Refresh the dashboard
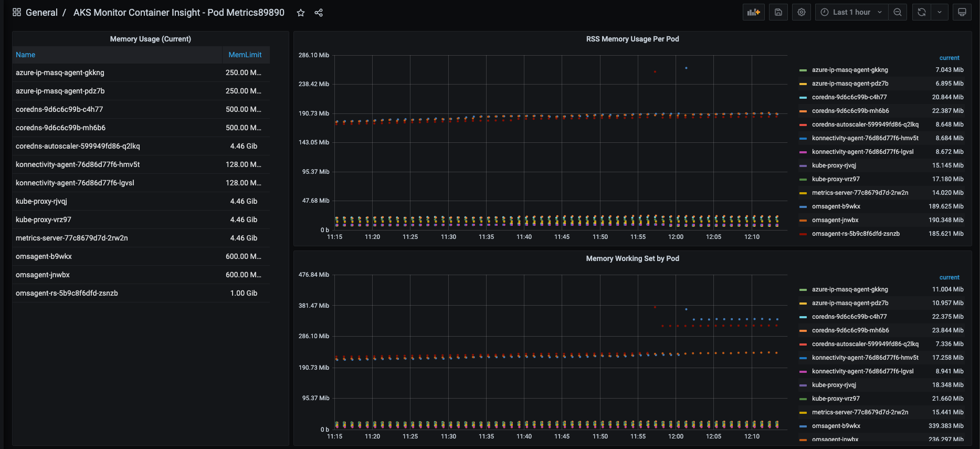 click(922, 12)
